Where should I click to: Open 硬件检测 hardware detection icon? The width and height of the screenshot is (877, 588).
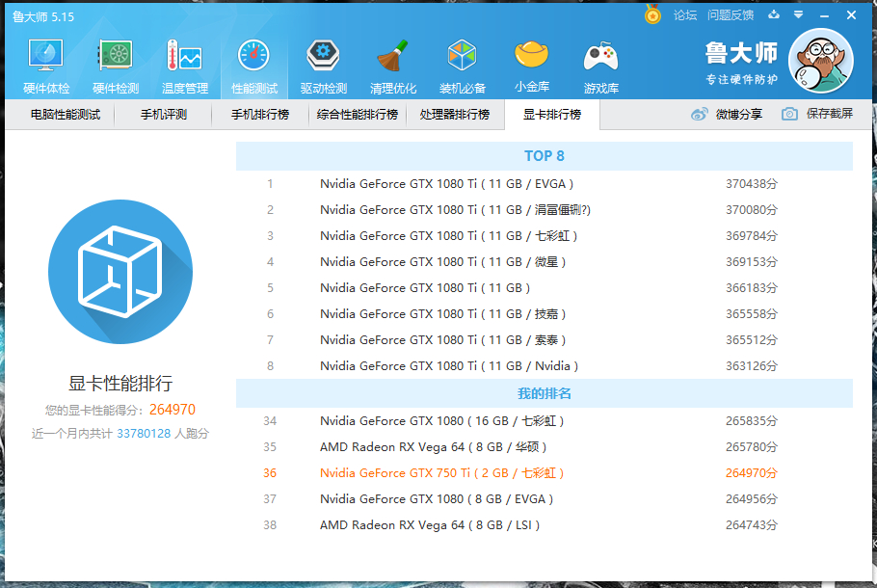click(x=116, y=66)
